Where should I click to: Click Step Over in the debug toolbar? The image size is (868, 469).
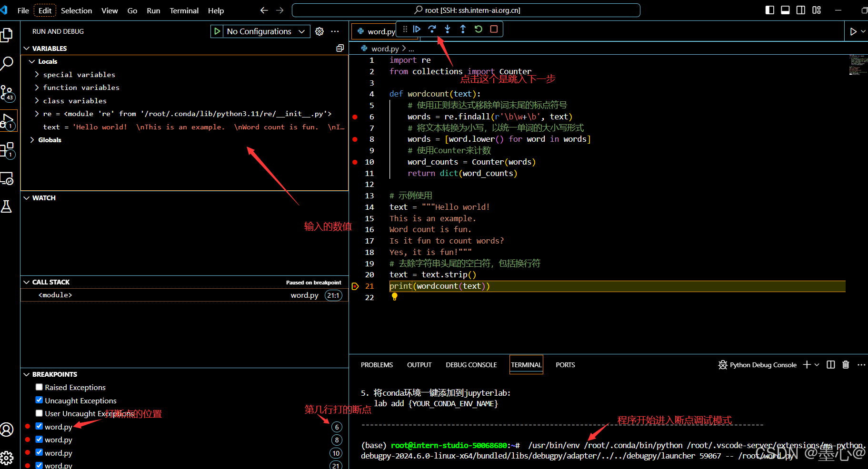432,29
